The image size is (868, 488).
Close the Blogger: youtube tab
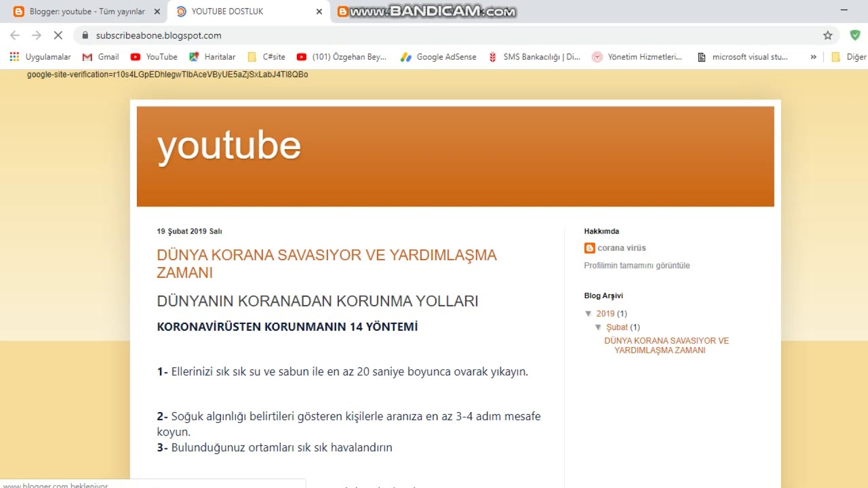click(157, 12)
